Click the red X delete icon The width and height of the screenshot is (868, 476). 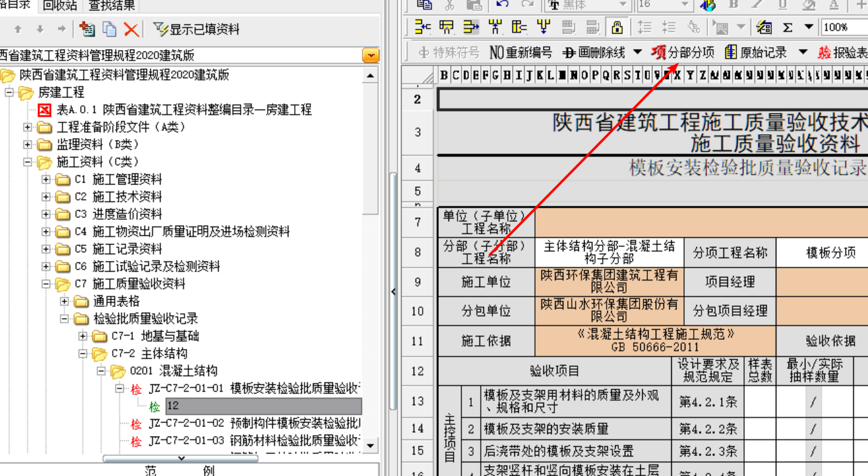click(132, 29)
